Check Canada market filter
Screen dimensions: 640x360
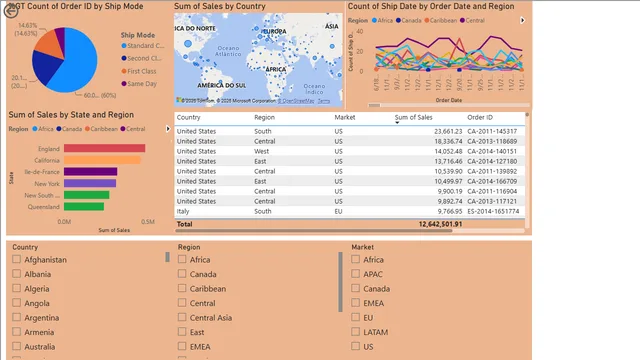tap(356, 288)
